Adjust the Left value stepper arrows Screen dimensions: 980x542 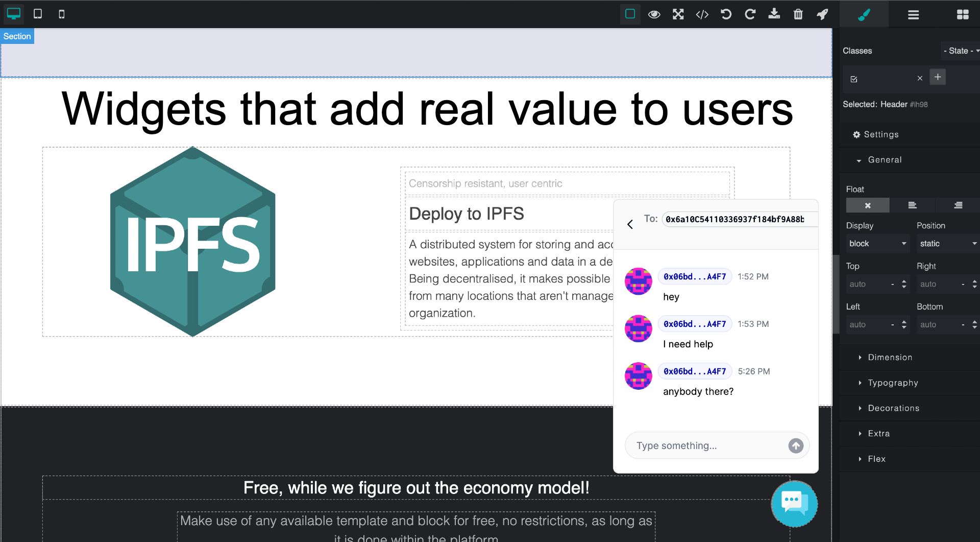[904, 324]
